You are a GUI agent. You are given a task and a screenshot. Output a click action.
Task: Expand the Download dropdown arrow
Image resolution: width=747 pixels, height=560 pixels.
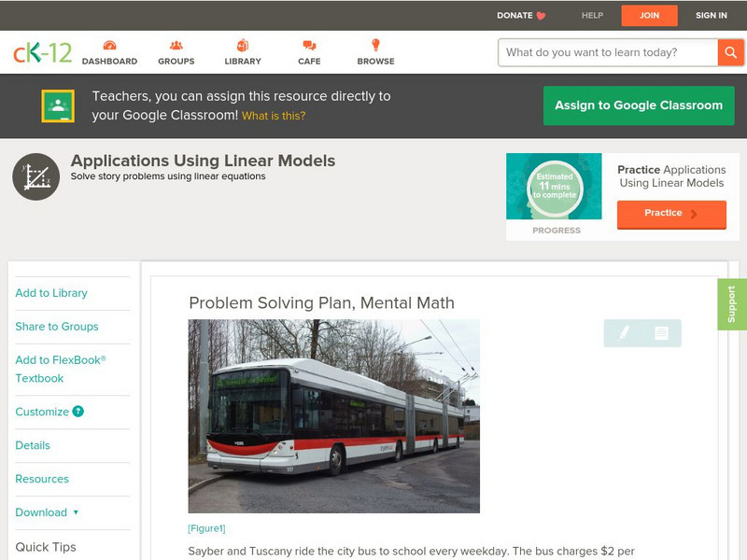click(x=76, y=512)
